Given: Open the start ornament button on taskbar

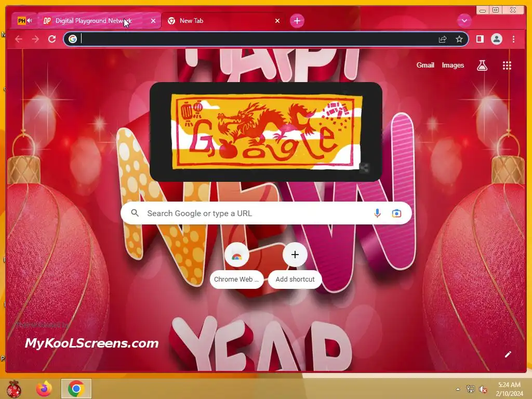Looking at the screenshot, I should click(14, 389).
